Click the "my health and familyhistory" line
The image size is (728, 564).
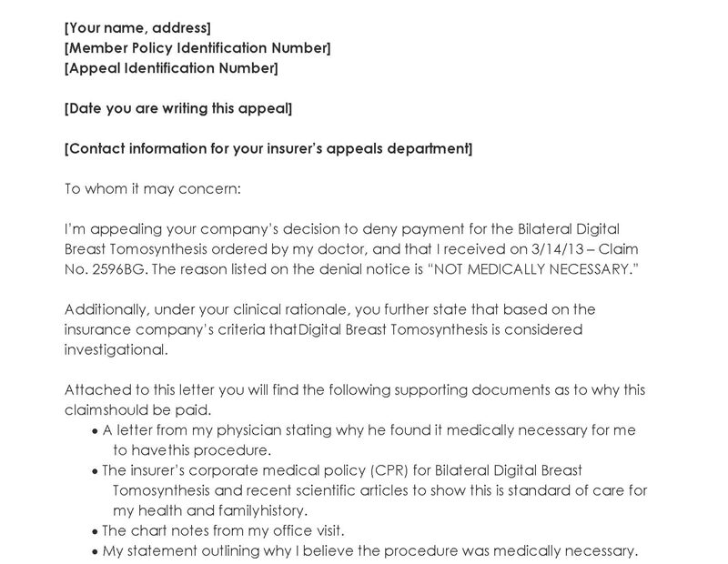click(210, 510)
